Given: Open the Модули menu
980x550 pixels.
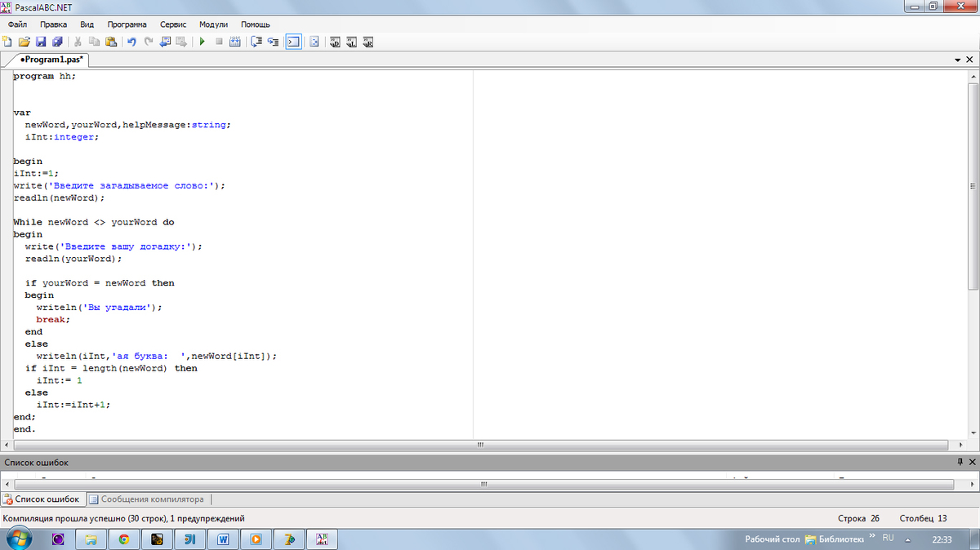Looking at the screenshot, I should [213, 24].
